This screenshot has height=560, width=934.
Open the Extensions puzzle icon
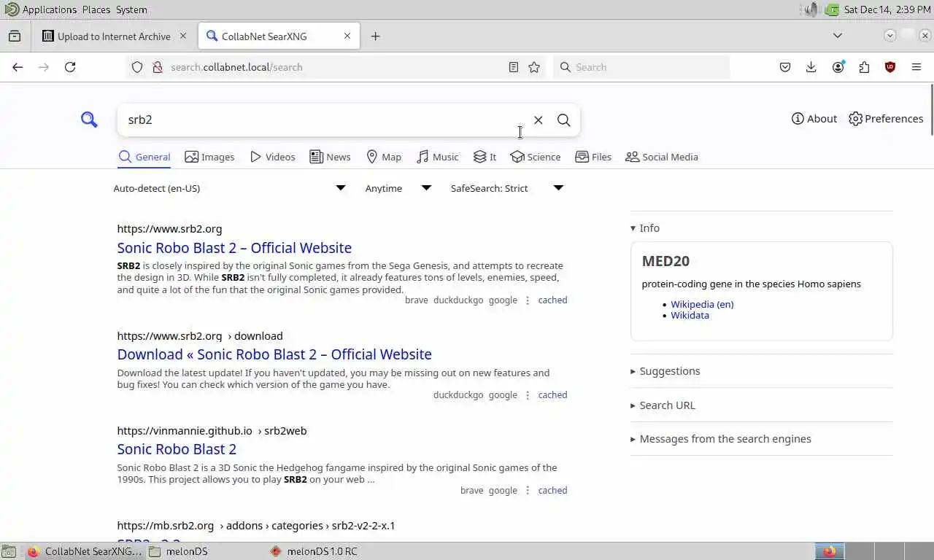[864, 67]
